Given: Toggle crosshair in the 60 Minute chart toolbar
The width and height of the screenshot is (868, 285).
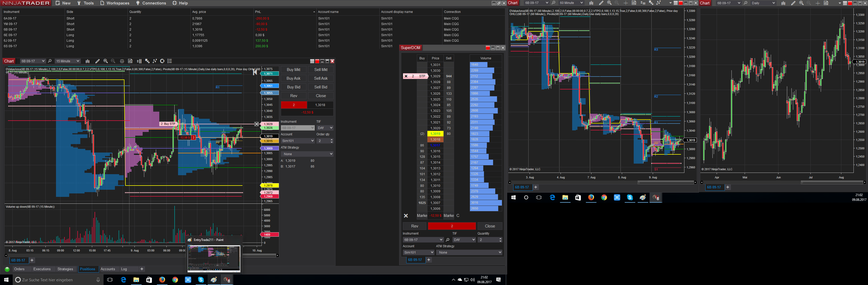Looking at the screenshot, I should tap(626, 3).
